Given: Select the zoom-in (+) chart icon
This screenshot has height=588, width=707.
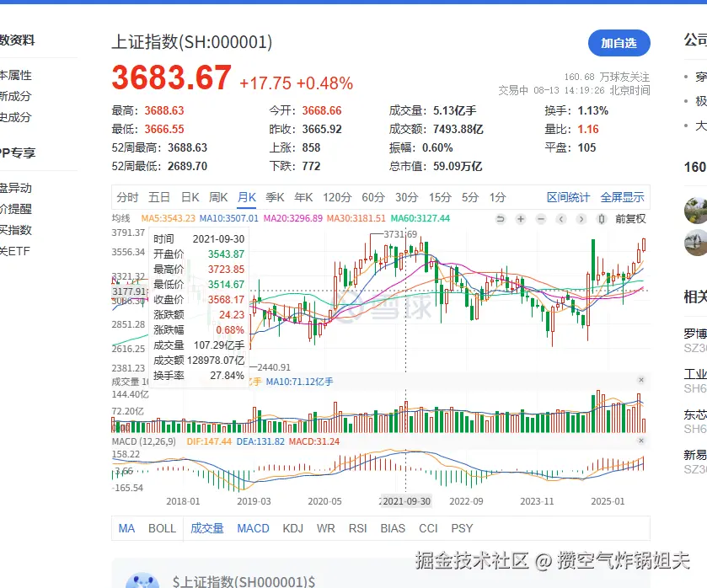Looking at the screenshot, I should [521, 219].
